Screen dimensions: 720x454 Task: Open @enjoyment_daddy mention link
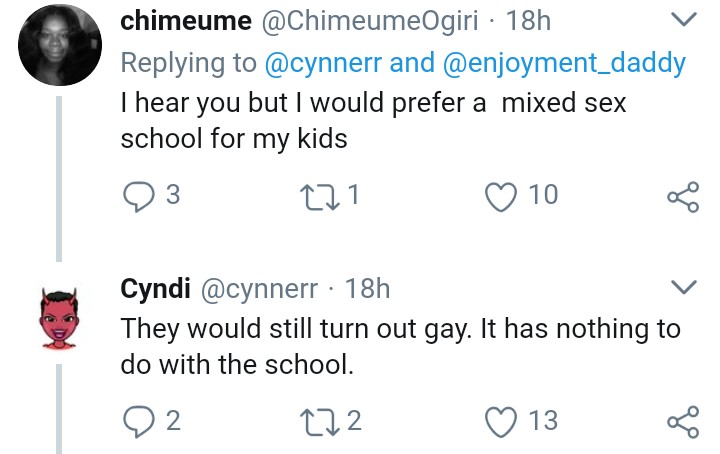pyautogui.click(x=563, y=64)
